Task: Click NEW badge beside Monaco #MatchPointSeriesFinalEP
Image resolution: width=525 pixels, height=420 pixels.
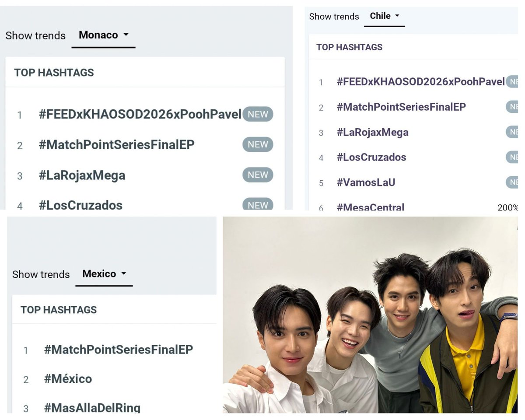Action: pos(258,144)
